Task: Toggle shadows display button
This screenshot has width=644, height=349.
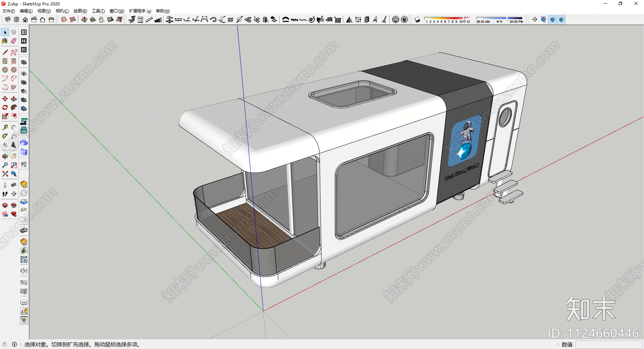Action: tap(417, 19)
